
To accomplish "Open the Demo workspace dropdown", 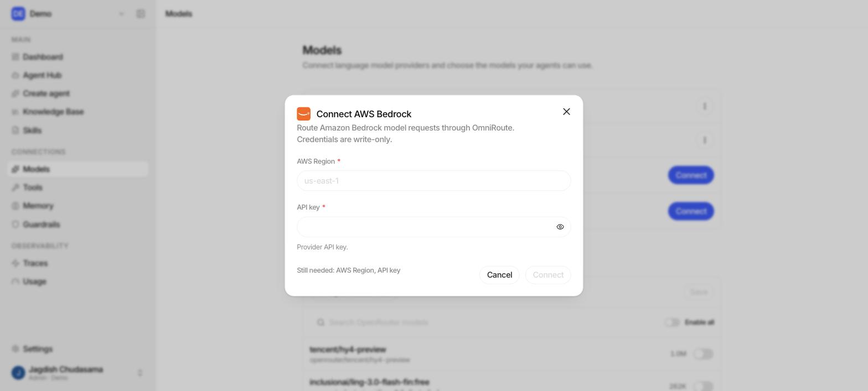I will [x=121, y=14].
